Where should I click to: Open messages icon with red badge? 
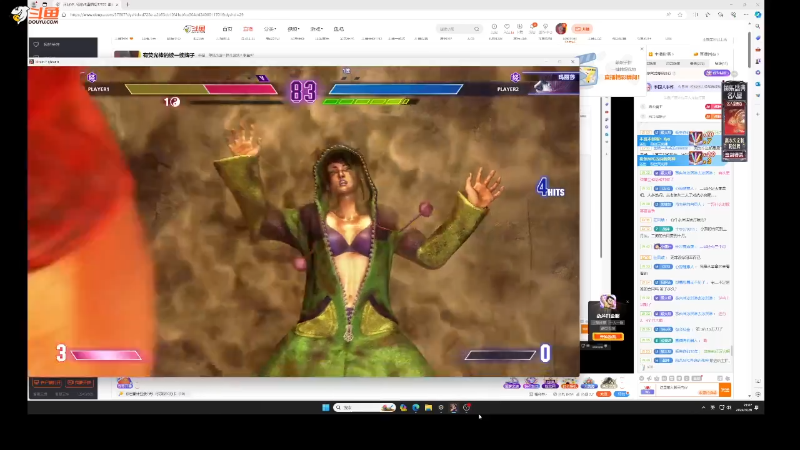click(533, 28)
